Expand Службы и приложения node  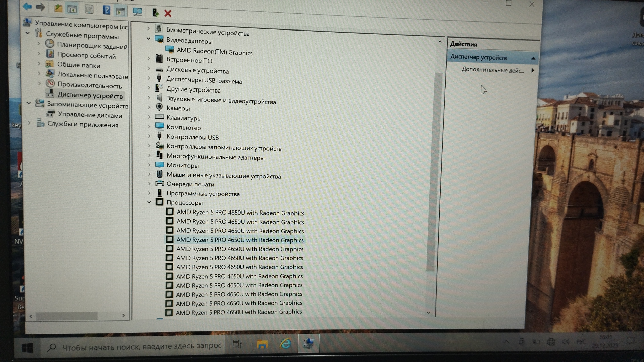point(29,123)
